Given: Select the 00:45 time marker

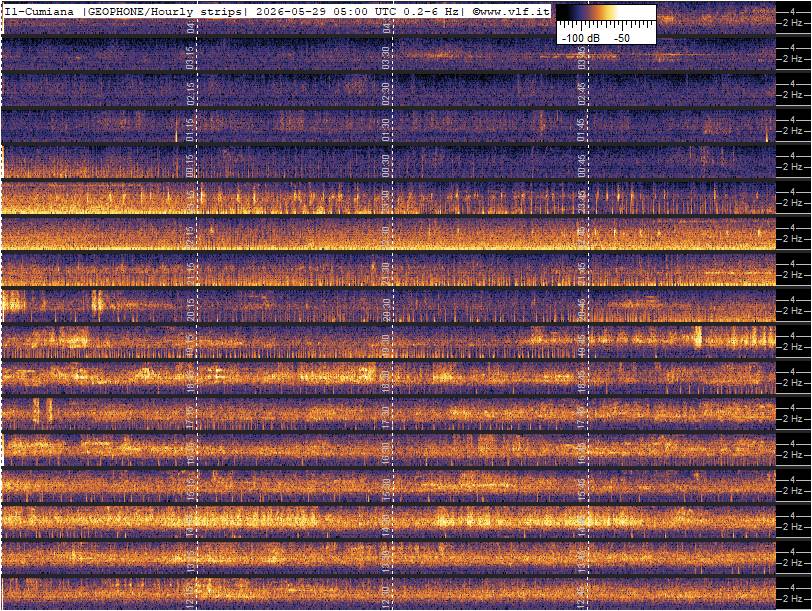Looking at the screenshot, I should click(x=582, y=165).
